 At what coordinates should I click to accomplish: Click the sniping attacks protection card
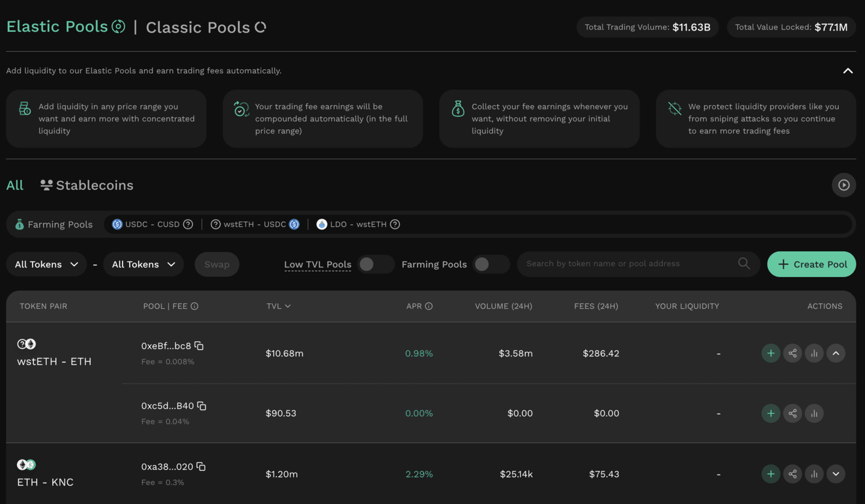[756, 119]
